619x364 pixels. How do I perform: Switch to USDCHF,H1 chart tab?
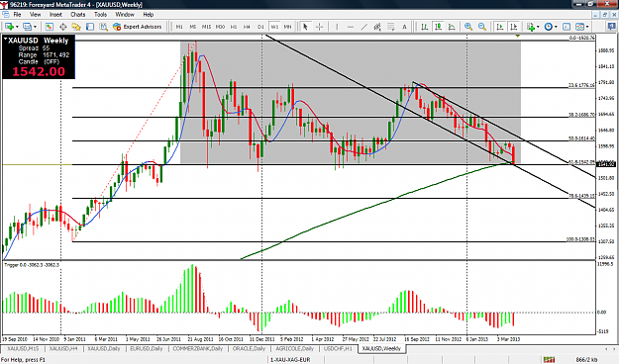tap(338, 349)
